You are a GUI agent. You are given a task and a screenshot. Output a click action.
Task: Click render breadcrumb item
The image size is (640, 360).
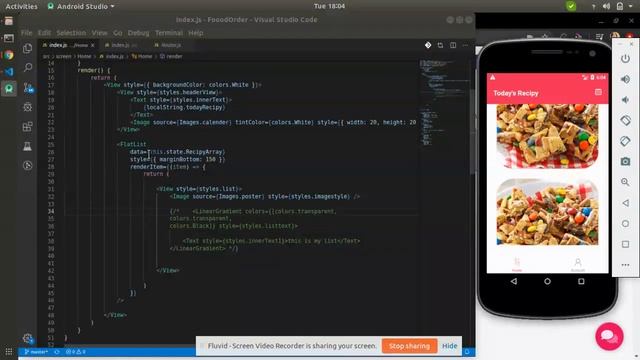tap(171, 56)
